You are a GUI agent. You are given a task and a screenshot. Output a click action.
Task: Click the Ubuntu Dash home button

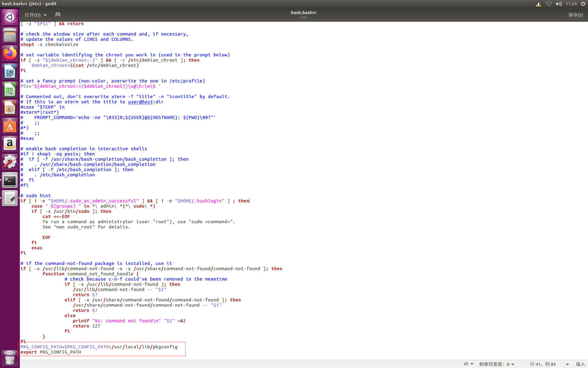tap(10, 17)
